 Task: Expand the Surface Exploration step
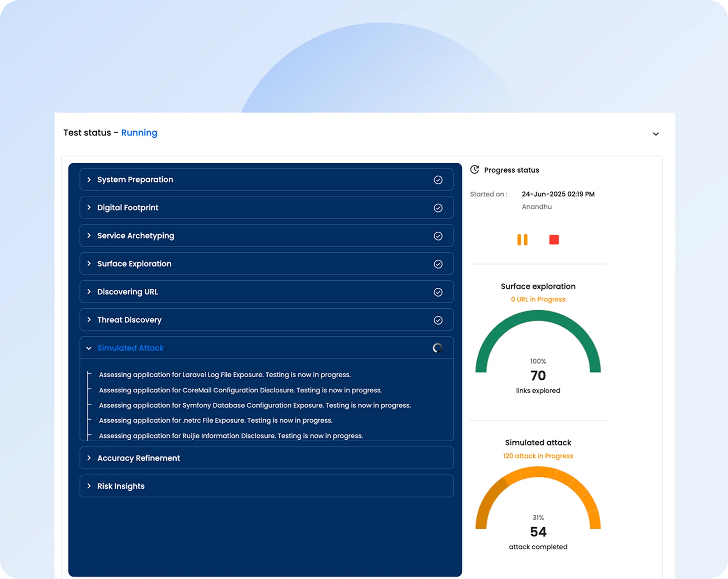coord(89,264)
